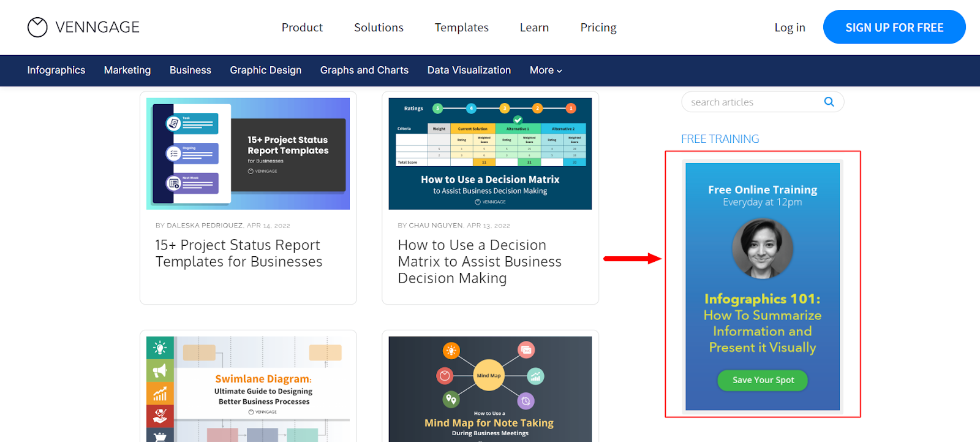Click the search magnifier icon
Viewport: 980px width, 442px height.
point(829,102)
